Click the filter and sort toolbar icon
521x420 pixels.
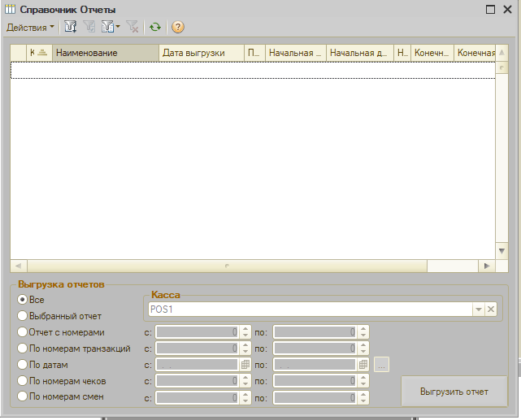coord(70,27)
